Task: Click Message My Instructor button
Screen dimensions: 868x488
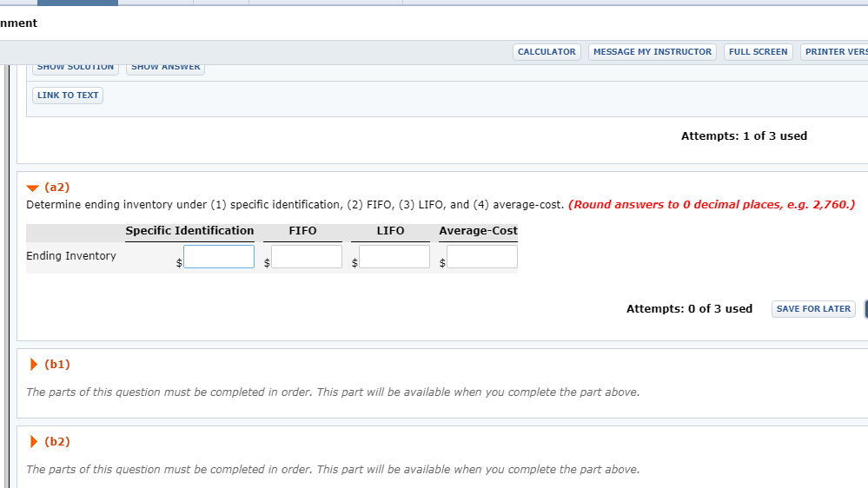Action: pos(653,52)
